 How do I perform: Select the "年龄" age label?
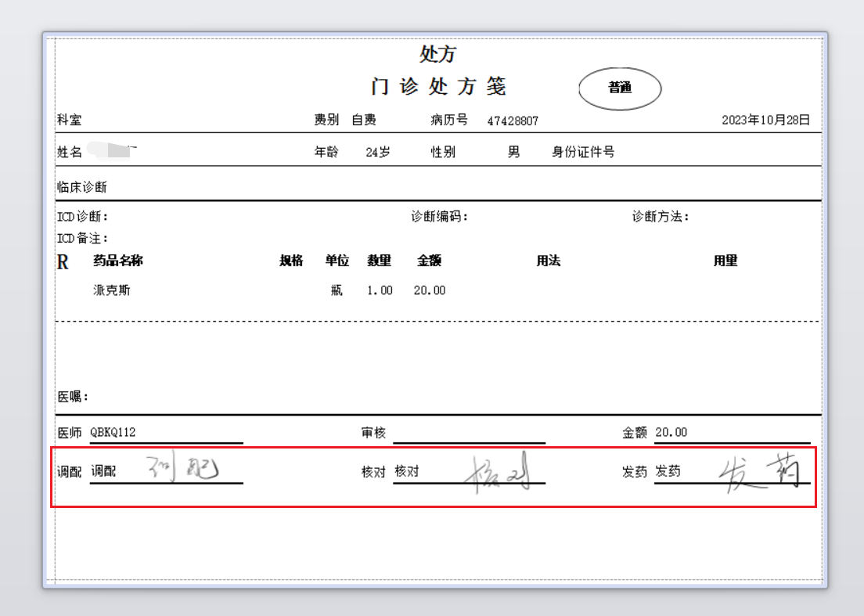coord(326,152)
